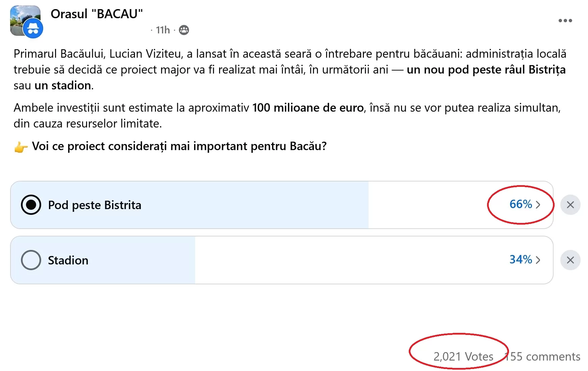This screenshot has width=588, height=371.
Task: Click the 34% vote percentage
Action: tap(520, 260)
